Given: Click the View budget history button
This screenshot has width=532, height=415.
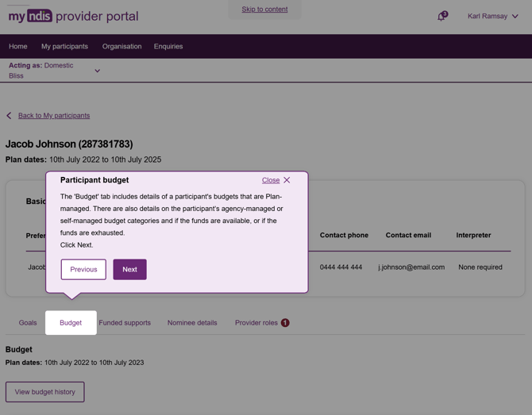Looking at the screenshot, I should tap(44, 392).
